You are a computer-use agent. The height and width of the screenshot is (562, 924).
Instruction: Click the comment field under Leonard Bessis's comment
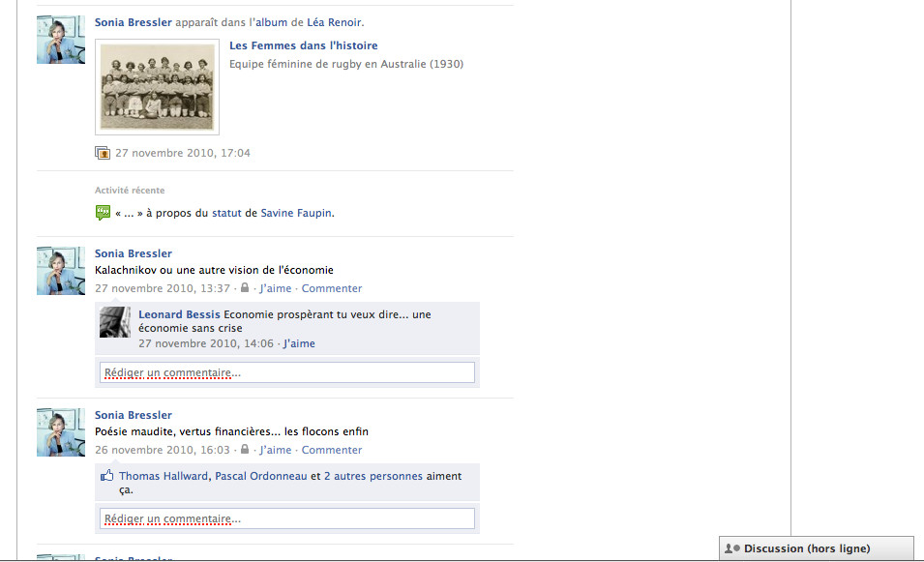tap(287, 372)
